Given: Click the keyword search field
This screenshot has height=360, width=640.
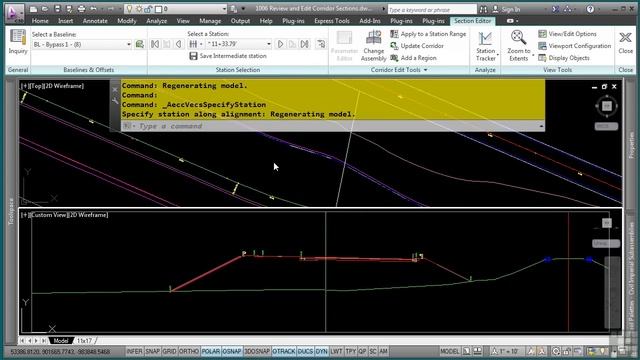Looking at the screenshot, I should point(431,9).
